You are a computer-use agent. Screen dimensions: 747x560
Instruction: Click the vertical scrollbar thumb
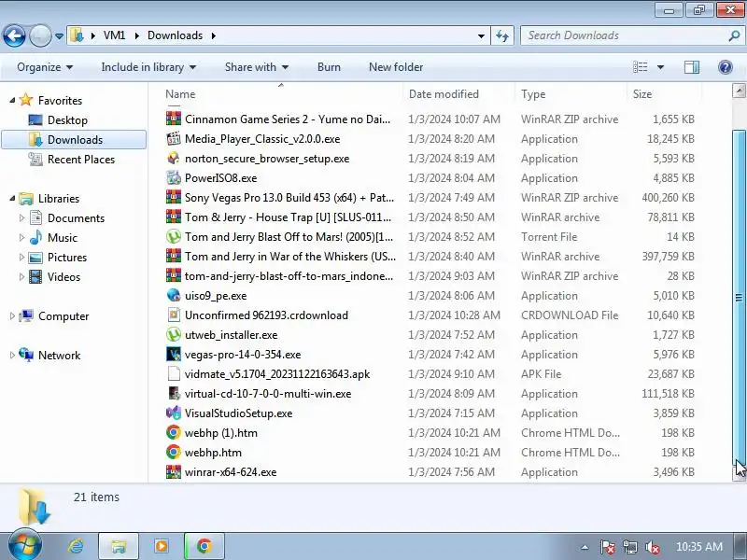(739, 298)
